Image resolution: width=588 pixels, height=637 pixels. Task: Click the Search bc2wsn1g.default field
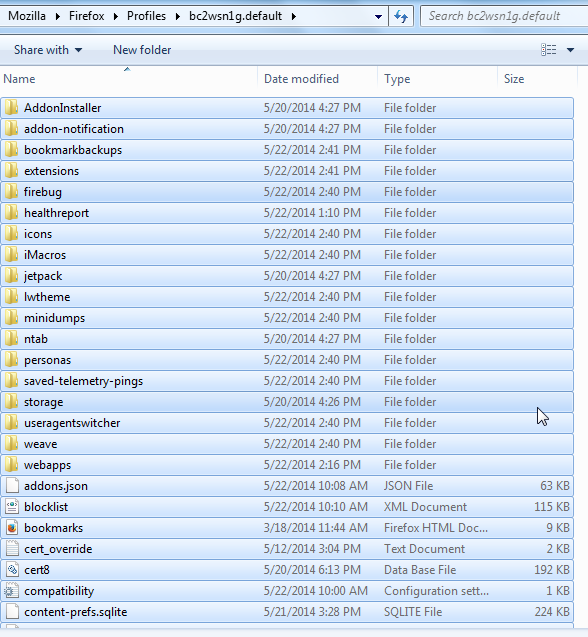tap(504, 16)
